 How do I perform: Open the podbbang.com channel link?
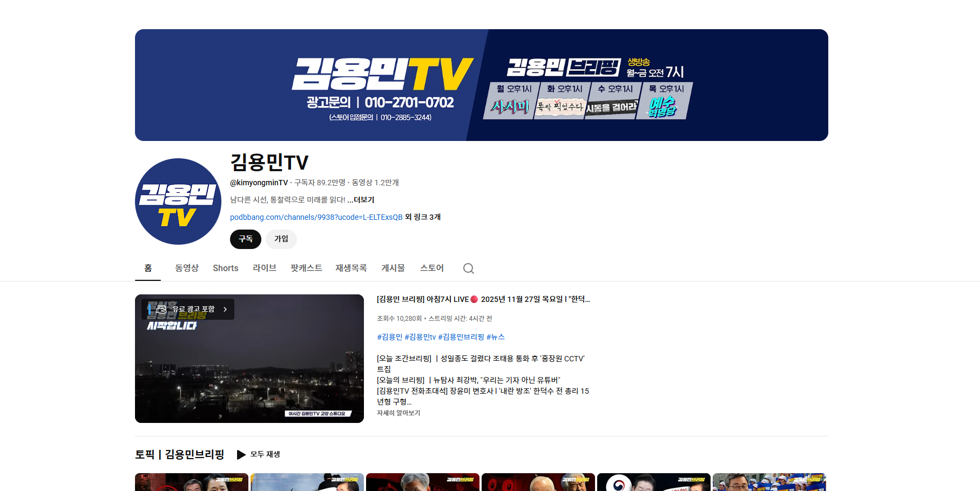pyautogui.click(x=316, y=217)
